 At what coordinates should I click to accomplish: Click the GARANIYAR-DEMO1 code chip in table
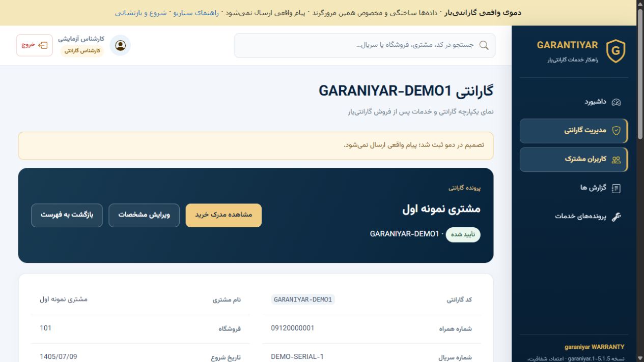(302, 299)
